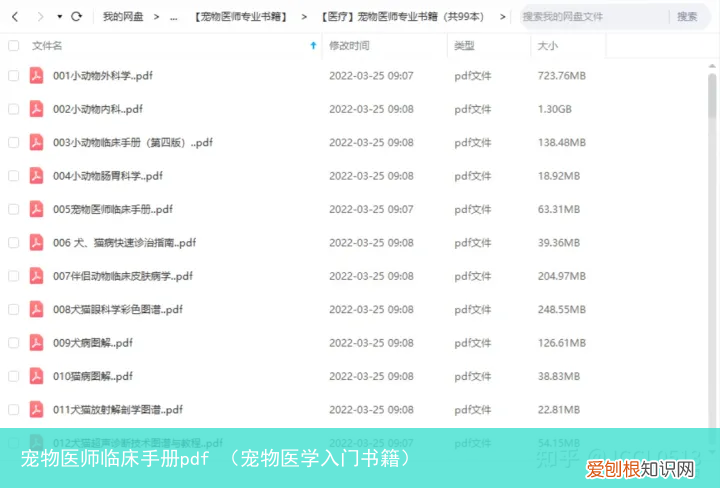
Task: Open file 002小动物内科..pdf
Action: 98,109
